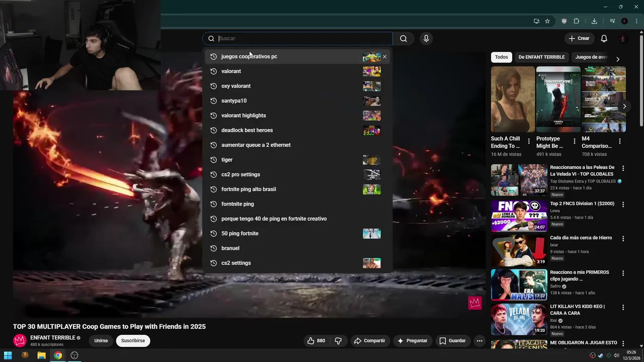Click Preguntar button
Viewport: 644px width, 362px height.
412,341
